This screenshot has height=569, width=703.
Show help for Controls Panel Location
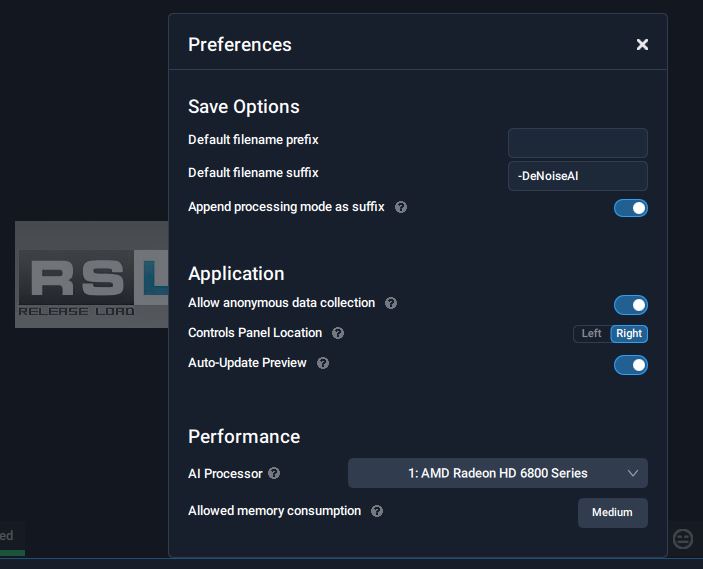[338, 333]
